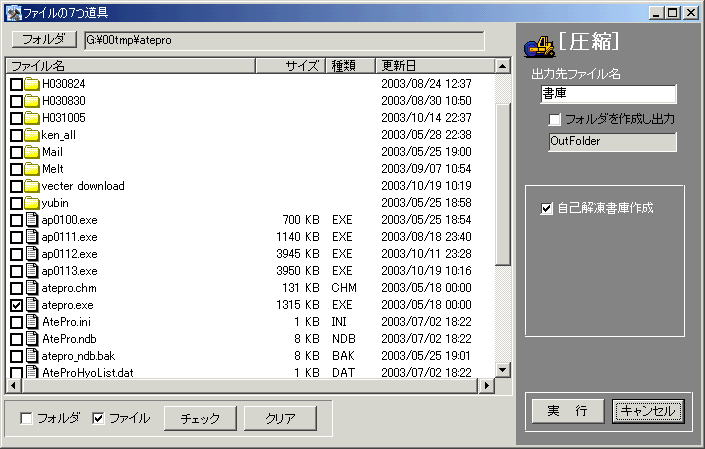Click the ap0111.exe file icon
The width and height of the screenshot is (705, 449).
[32, 237]
